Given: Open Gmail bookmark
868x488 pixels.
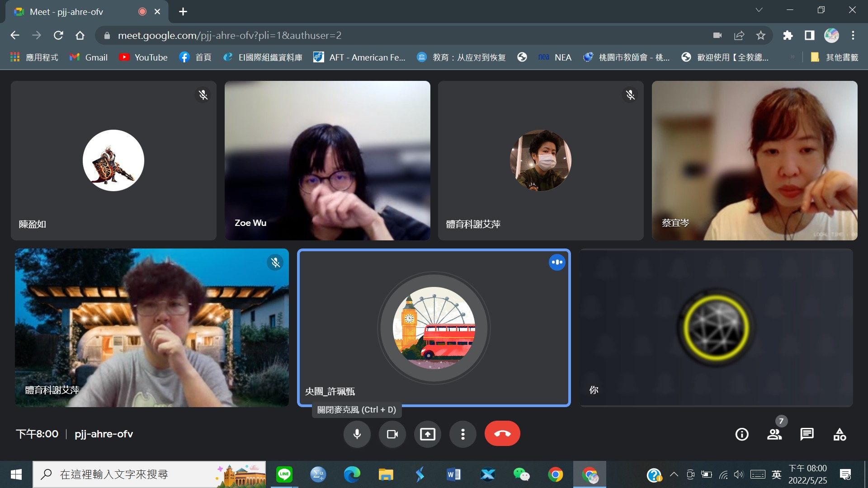Looking at the screenshot, I should (89, 57).
